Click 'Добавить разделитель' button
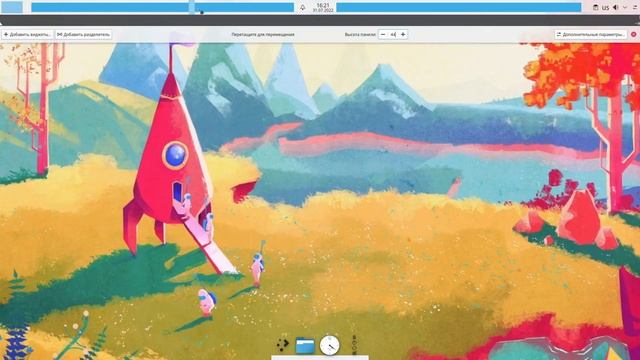The image size is (640, 360). point(84,35)
